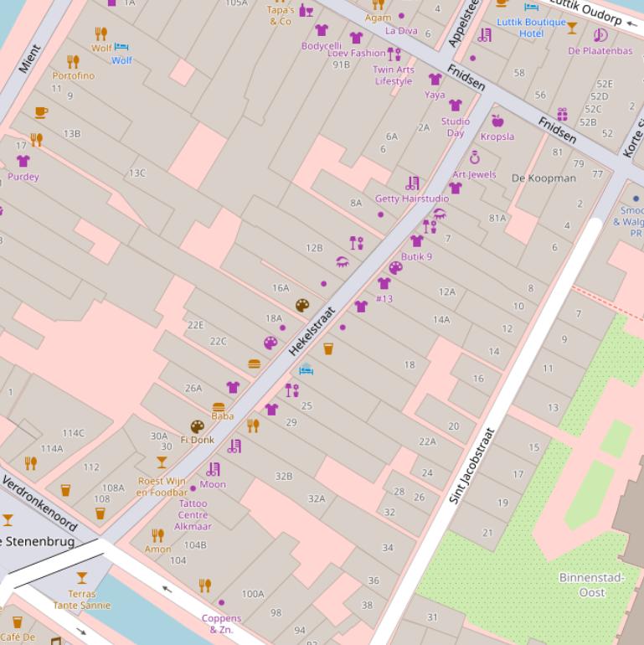This screenshot has height=645, width=644.
Task: Select the Portofino restaurant fork-and-knife icon
Action: (x=73, y=61)
